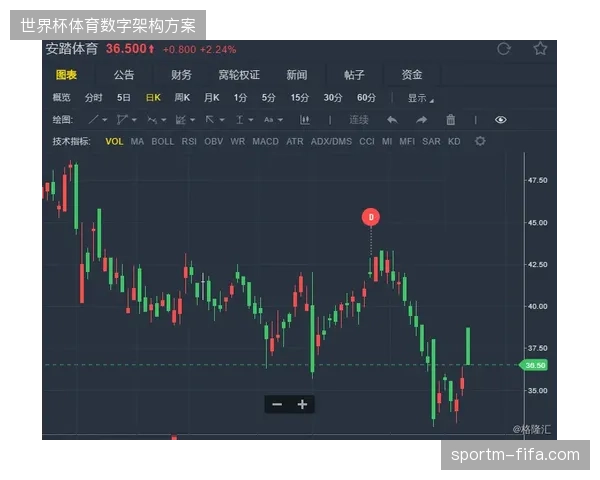Zoom in chart with plus button
600x480 pixels.
coord(302,404)
